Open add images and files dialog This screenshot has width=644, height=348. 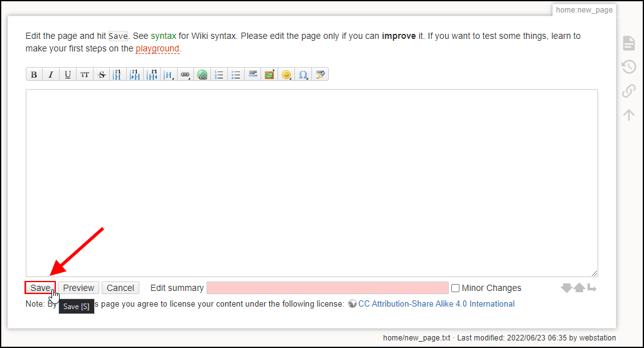point(269,74)
